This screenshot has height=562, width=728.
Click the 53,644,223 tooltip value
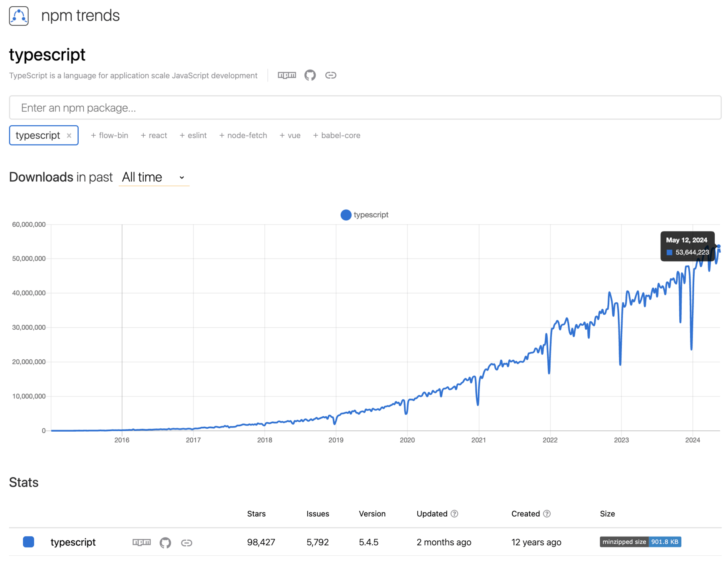pos(692,252)
